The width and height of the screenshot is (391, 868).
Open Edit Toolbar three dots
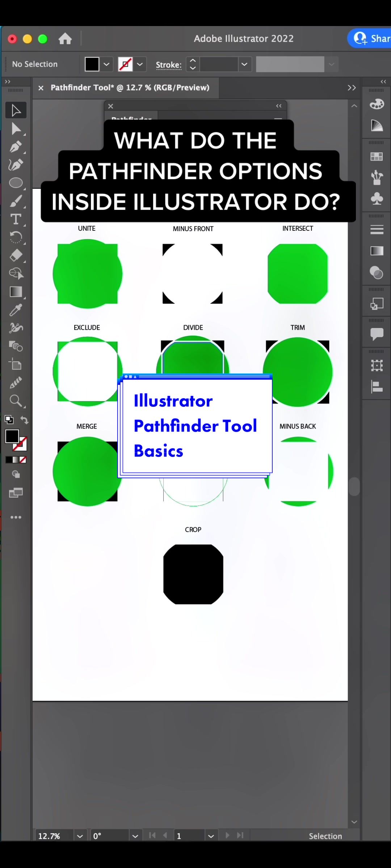16,517
